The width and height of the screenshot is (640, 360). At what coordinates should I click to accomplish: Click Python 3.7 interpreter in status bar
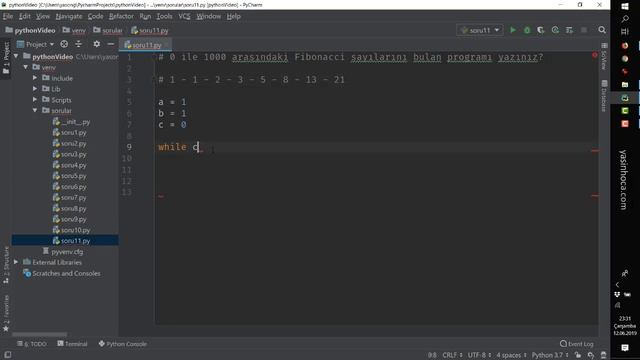coord(550,355)
